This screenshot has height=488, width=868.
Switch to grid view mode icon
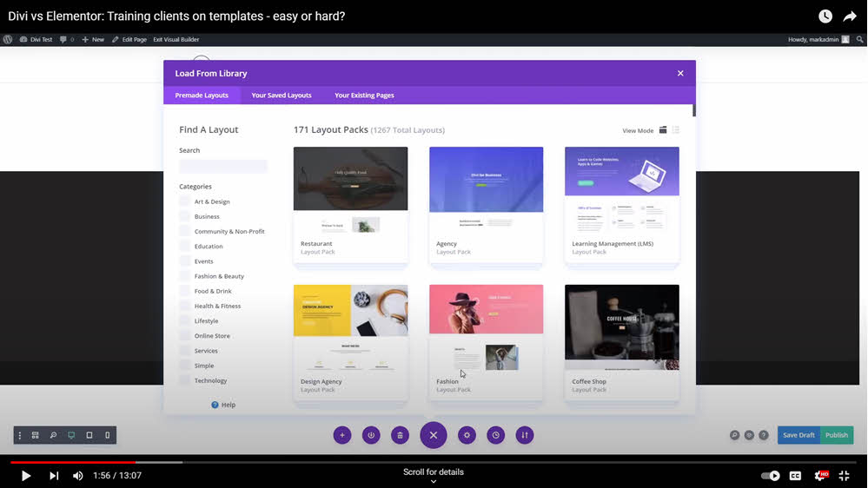pyautogui.click(x=663, y=130)
